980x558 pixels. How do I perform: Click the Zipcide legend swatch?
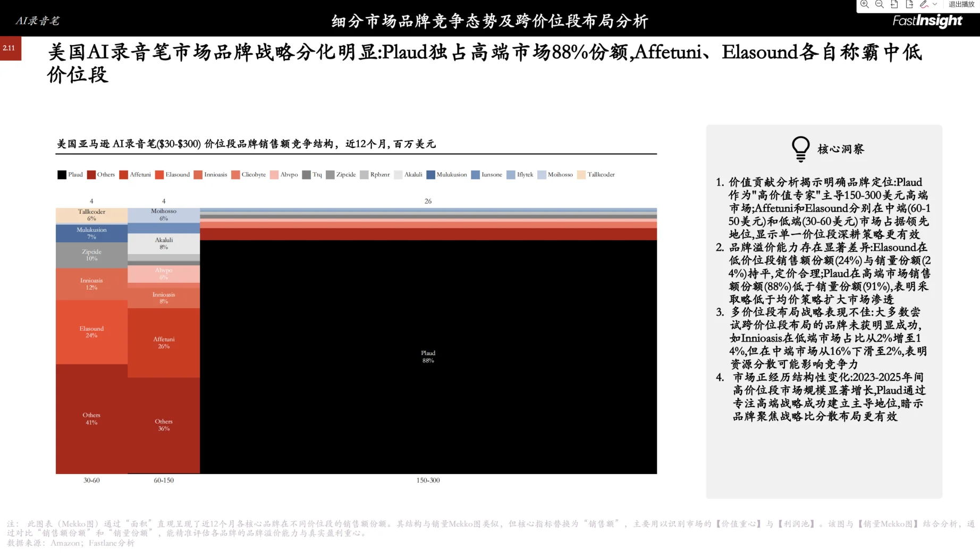pyautogui.click(x=330, y=175)
